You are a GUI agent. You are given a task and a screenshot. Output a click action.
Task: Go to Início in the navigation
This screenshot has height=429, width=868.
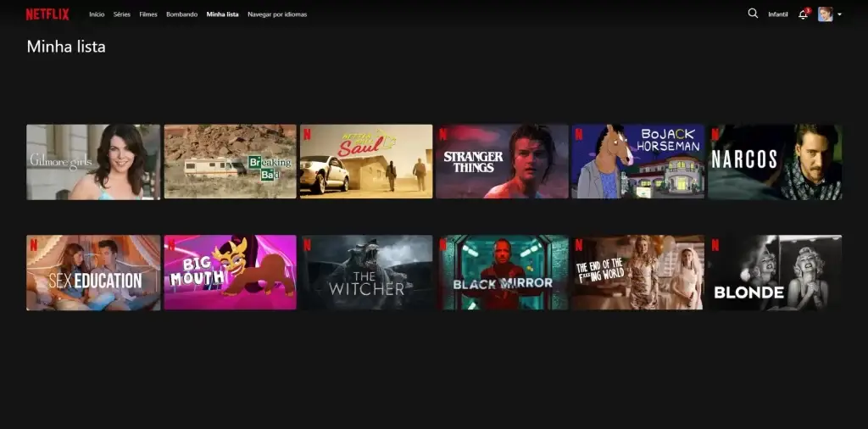pyautogui.click(x=97, y=14)
